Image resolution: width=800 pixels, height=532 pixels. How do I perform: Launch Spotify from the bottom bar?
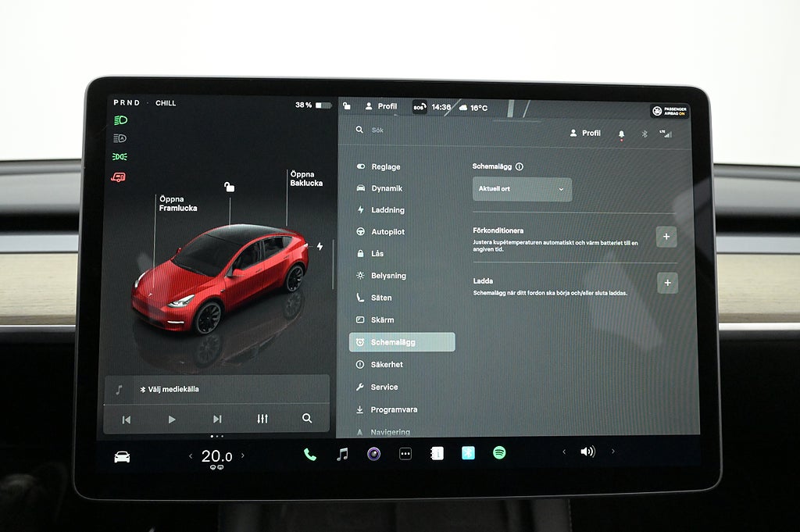(x=499, y=452)
